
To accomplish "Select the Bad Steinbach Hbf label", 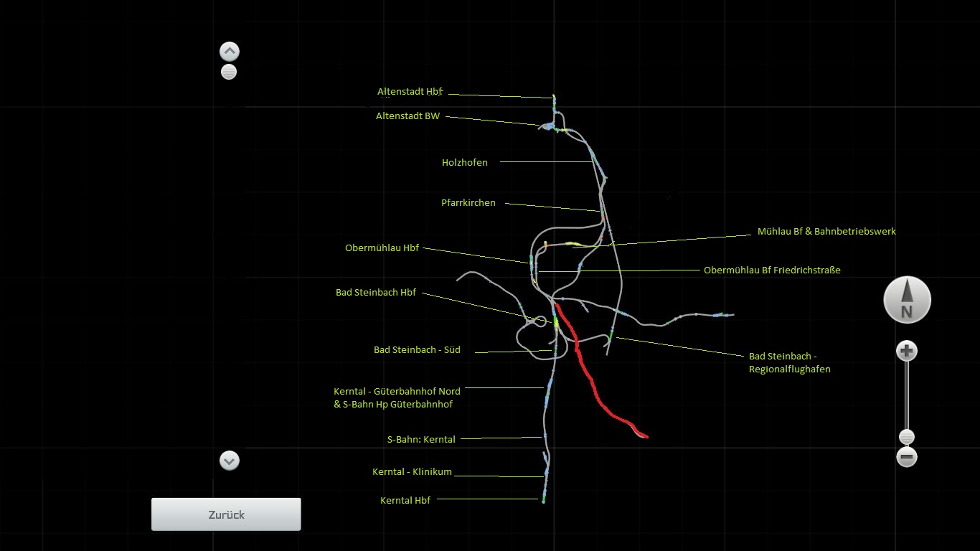I will [x=376, y=293].
